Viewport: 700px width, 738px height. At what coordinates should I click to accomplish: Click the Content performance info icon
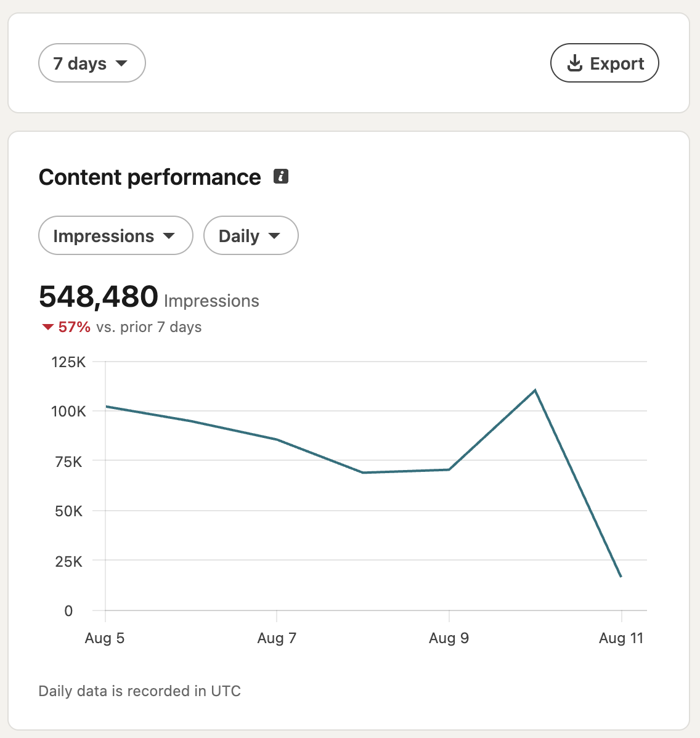pyautogui.click(x=281, y=177)
